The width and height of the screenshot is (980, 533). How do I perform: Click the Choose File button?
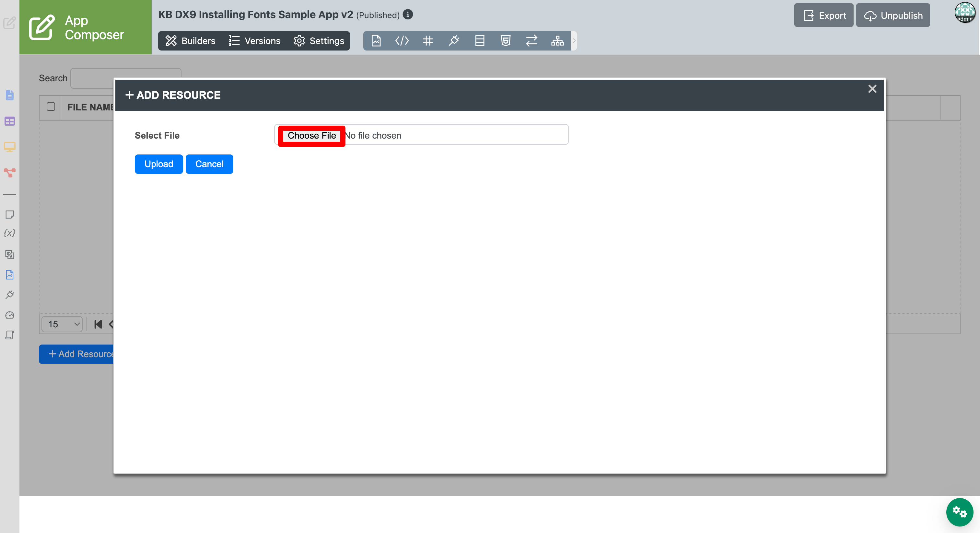tap(311, 136)
